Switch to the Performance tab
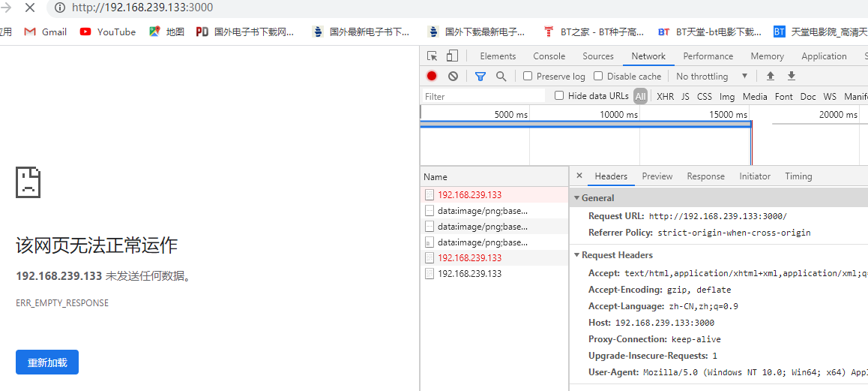The image size is (868, 391). (x=708, y=56)
